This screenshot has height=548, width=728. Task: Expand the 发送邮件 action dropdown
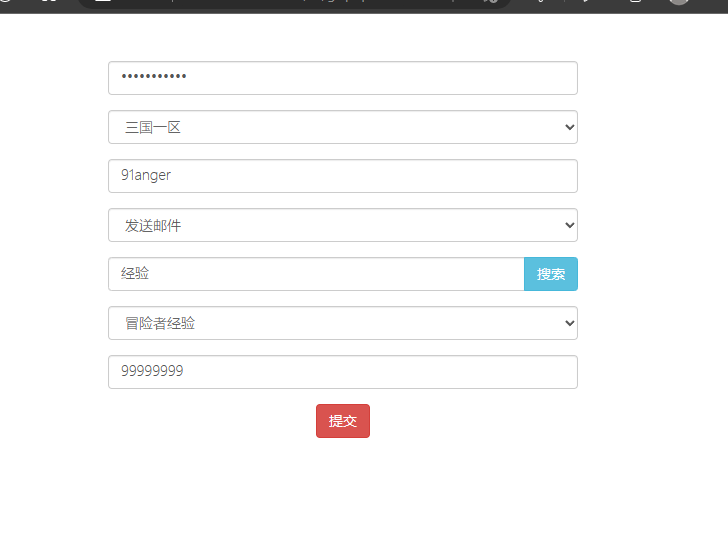tap(342, 225)
